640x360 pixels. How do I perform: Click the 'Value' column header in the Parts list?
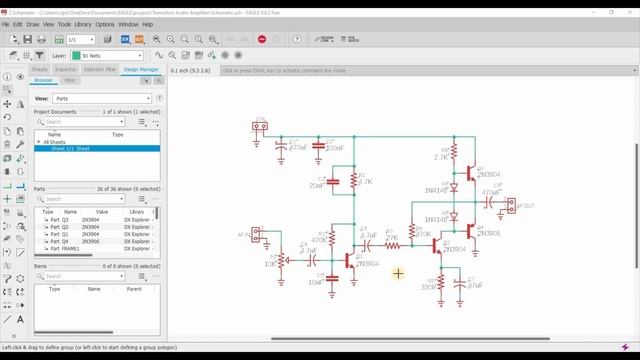[x=102, y=212]
